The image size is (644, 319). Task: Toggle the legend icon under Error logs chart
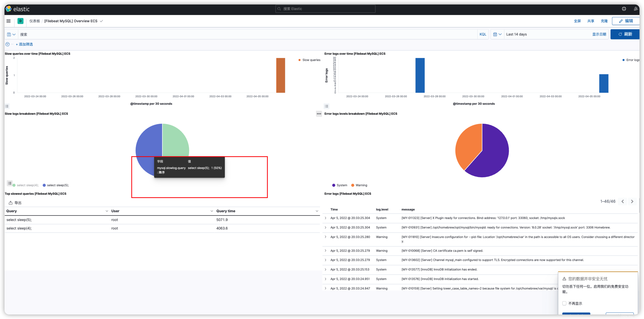(326, 106)
